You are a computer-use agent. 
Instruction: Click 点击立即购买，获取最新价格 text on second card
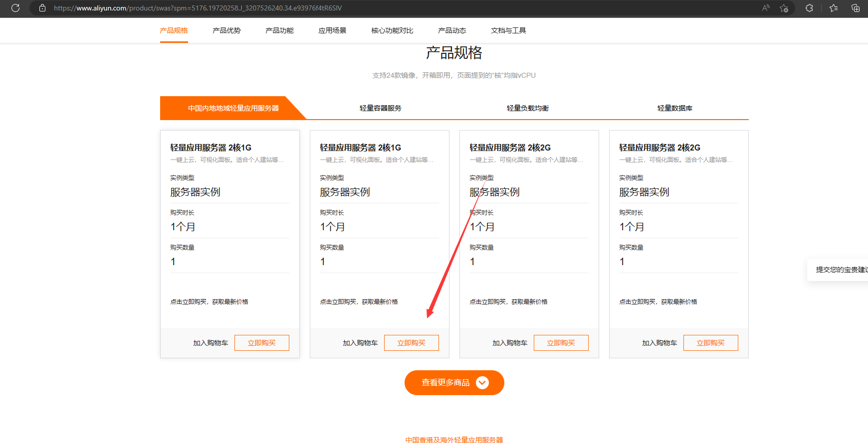(x=359, y=301)
